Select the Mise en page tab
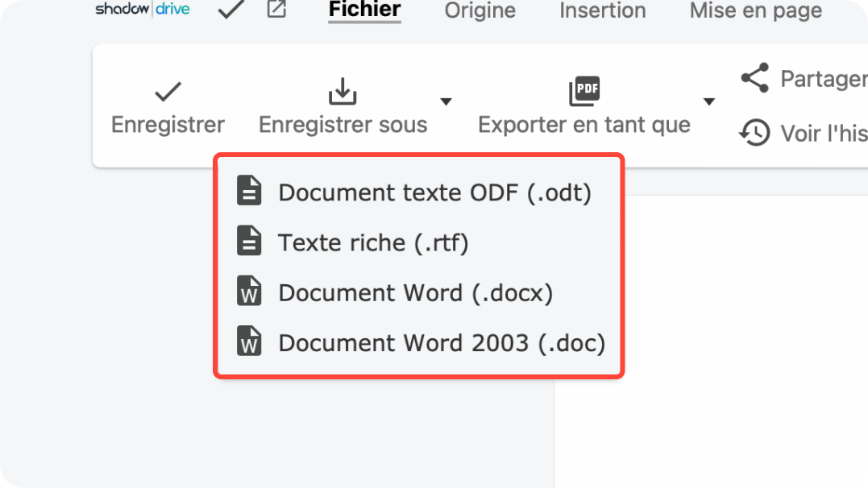 click(x=755, y=10)
